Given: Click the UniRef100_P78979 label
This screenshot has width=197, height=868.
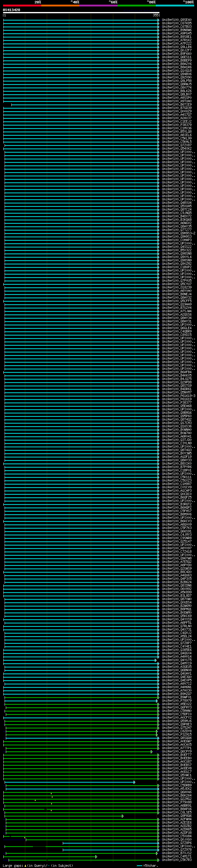Looking at the screenshot, I should coord(177,700).
